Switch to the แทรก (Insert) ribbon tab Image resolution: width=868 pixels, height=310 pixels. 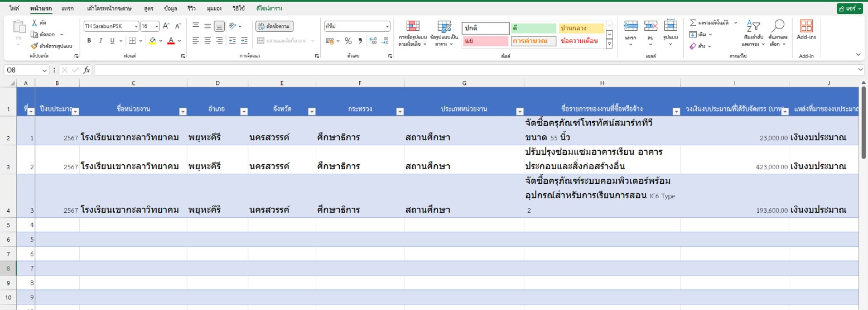67,8
